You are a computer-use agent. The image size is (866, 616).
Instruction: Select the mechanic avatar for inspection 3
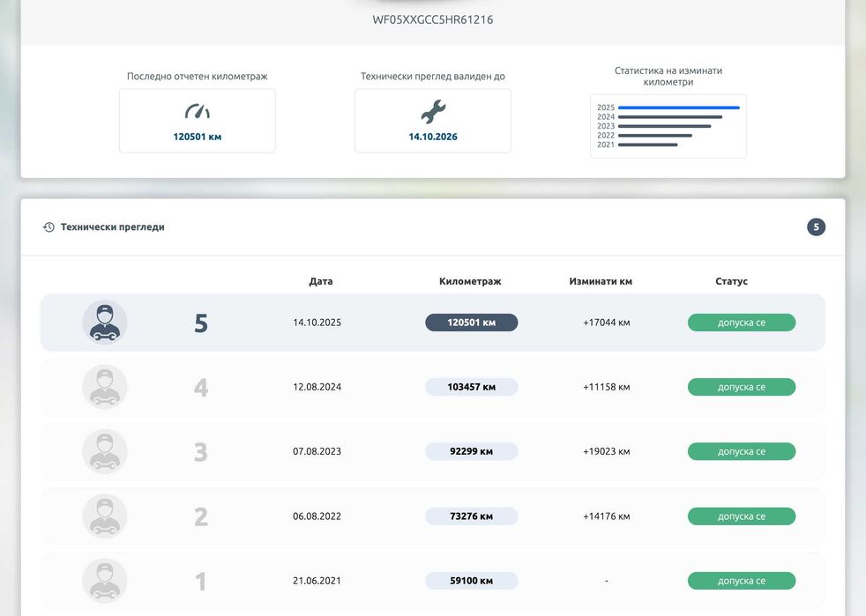[105, 451]
